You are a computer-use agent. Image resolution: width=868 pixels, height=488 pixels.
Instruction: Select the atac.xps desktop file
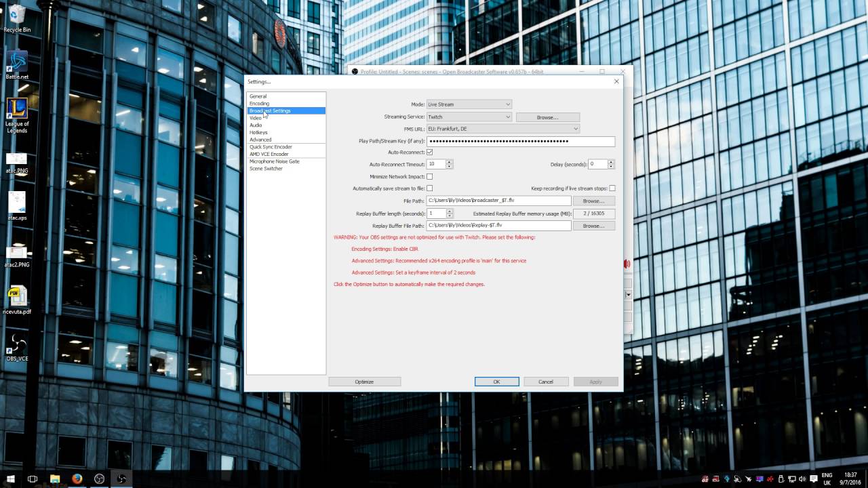(x=17, y=207)
